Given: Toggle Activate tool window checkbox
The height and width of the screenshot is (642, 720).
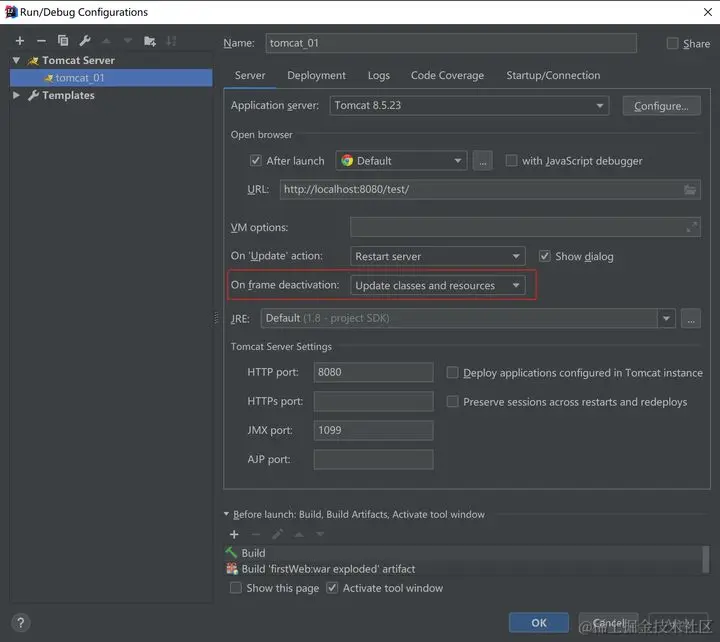Looking at the screenshot, I should pyautogui.click(x=332, y=588).
